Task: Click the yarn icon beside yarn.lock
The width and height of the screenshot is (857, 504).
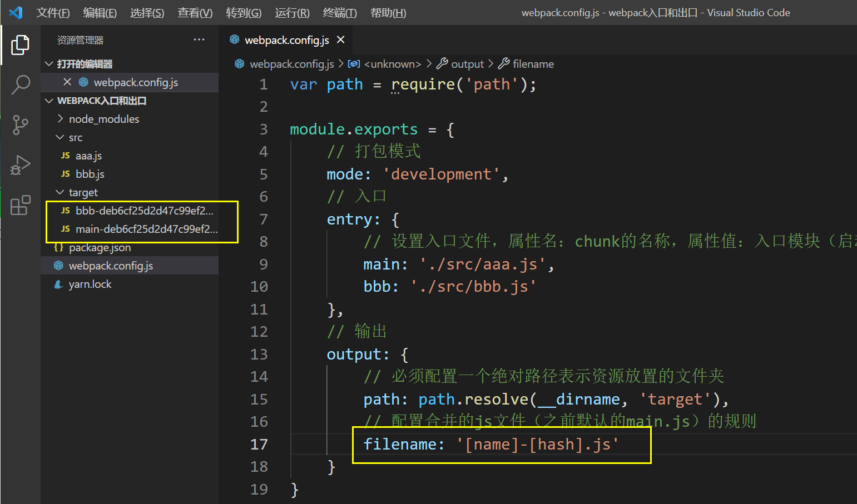Action: click(58, 284)
